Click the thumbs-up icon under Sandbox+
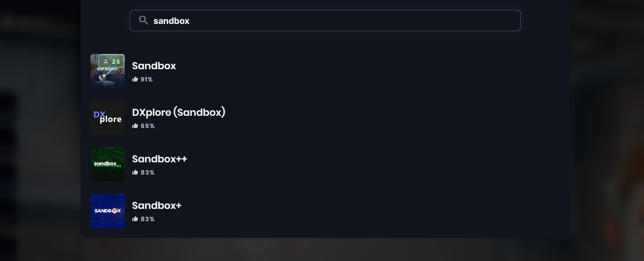This screenshot has height=261, width=644. pos(135,219)
